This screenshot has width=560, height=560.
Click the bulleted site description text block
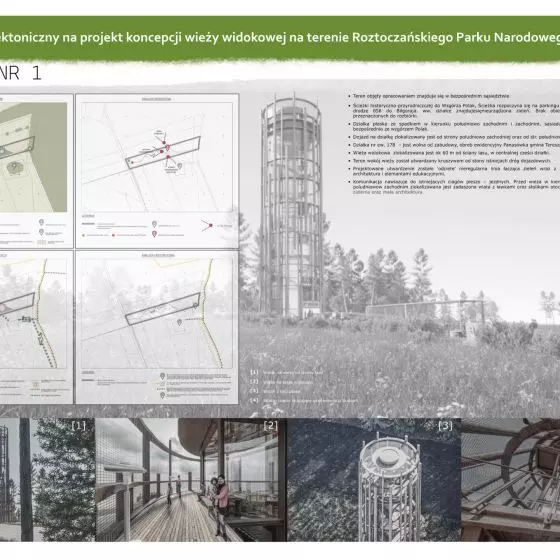click(x=454, y=144)
